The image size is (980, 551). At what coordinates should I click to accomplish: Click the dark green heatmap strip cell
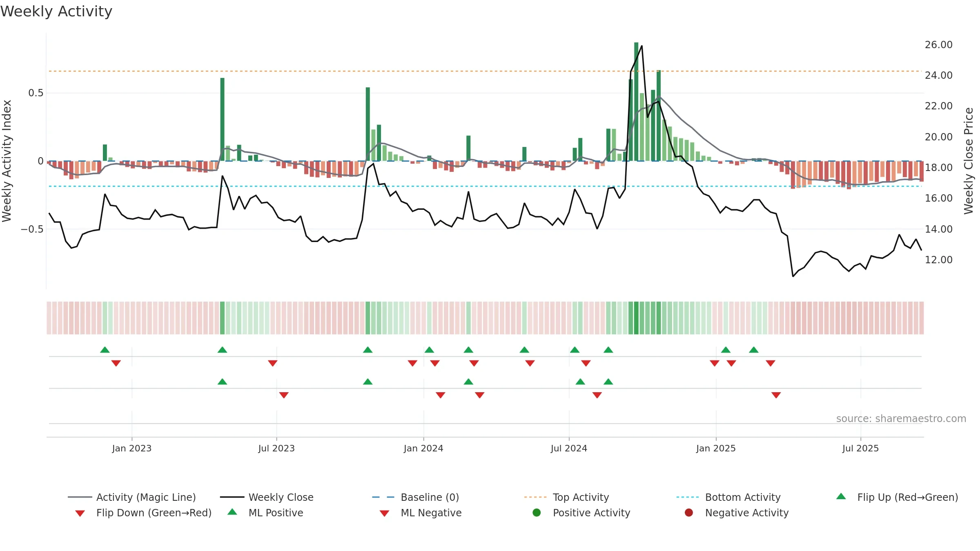pyautogui.click(x=636, y=318)
